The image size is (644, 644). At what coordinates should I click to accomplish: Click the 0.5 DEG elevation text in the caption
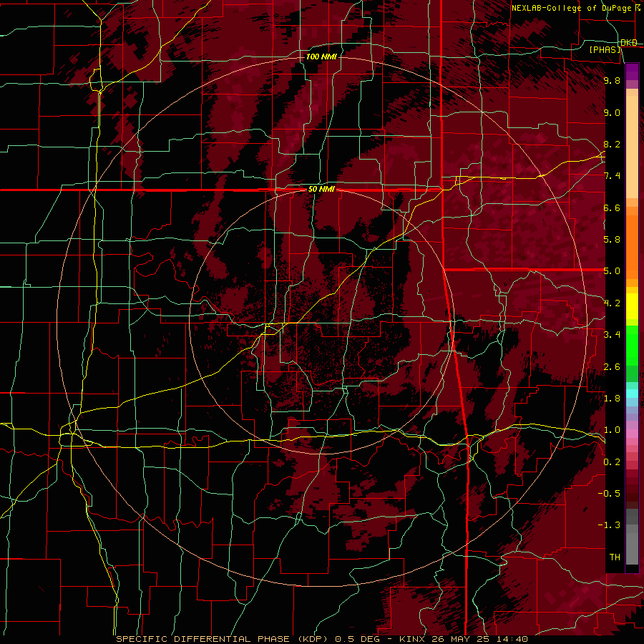[358, 639]
